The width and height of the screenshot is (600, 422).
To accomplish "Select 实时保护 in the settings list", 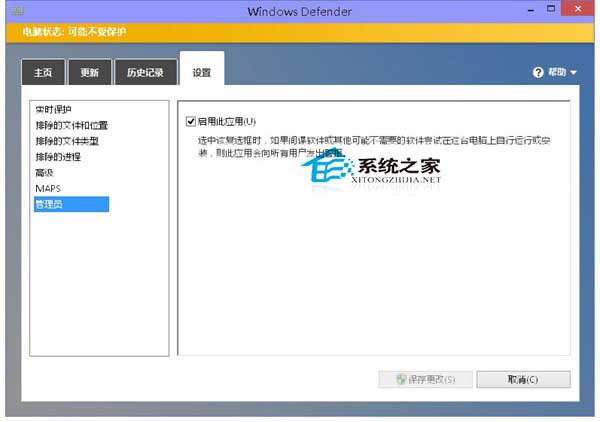I will (54, 109).
